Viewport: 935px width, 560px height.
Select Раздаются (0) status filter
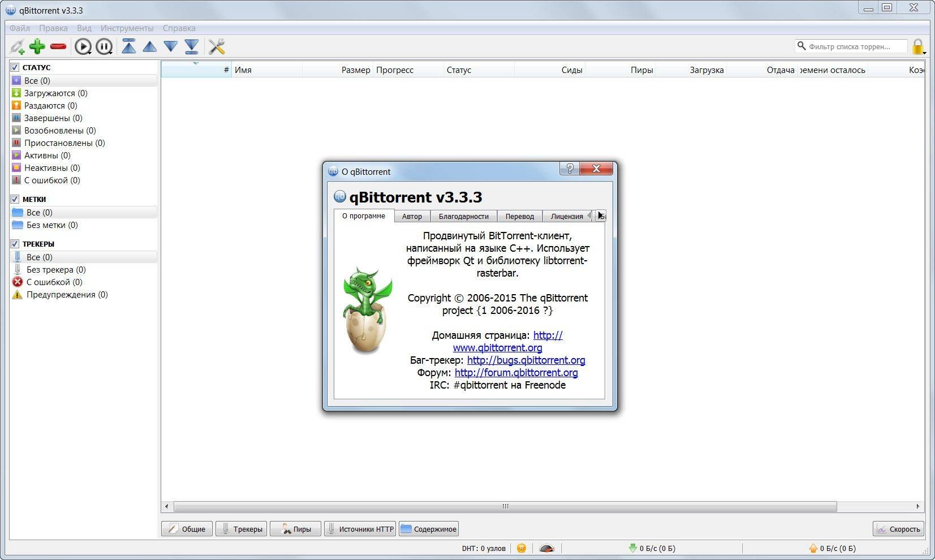pyautogui.click(x=84, y=105)
